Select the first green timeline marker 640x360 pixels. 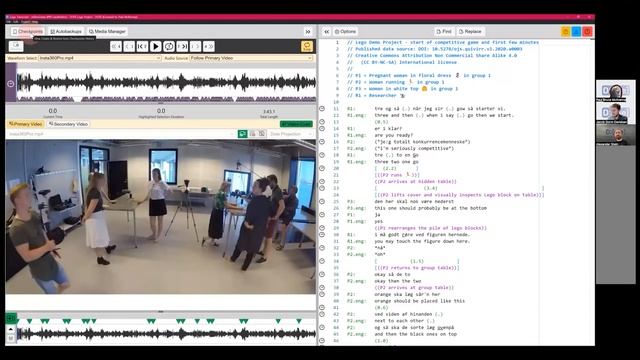pos(18,321)
